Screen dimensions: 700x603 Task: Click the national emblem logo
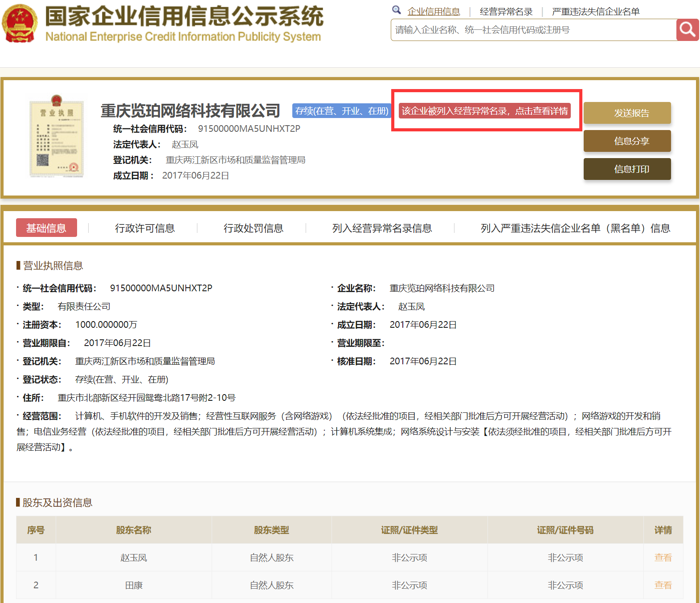[20, 24]
